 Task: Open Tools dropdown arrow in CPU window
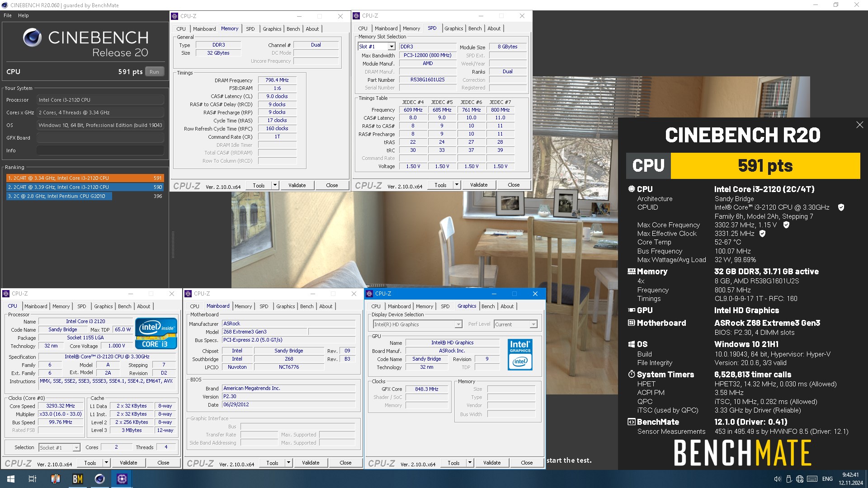106,463
